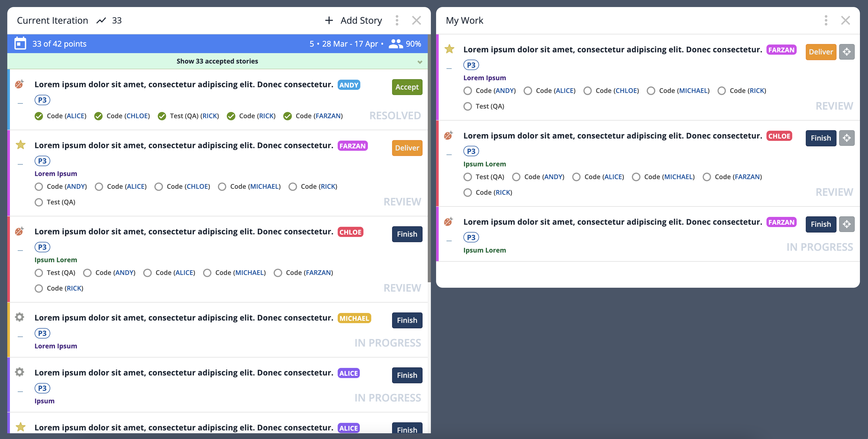Check the Code (ANDY) task on Farzan's story
Screen dimensions: 868x439
[39, 186]
